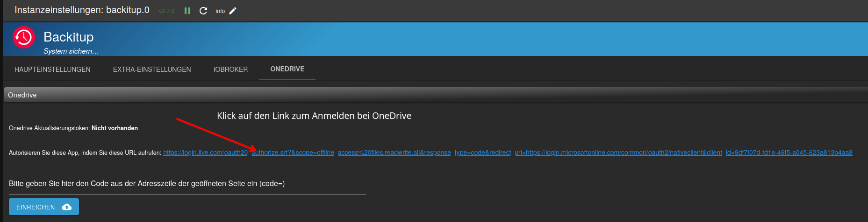Screen dimensions: 868x222
Task: Click the Klick auf den Link annotation
Action: (x=314, y=116)
